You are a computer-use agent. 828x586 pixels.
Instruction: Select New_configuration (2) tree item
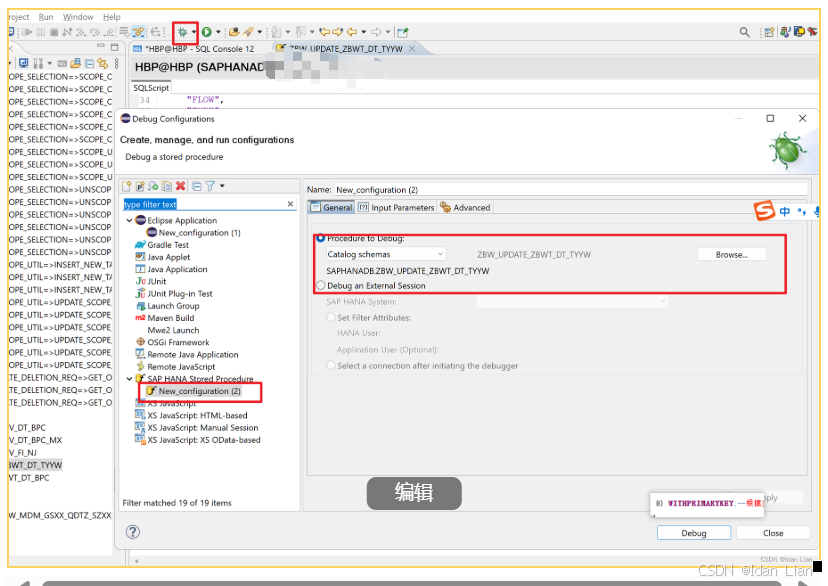pyautogui.click(x=194, y=391)
